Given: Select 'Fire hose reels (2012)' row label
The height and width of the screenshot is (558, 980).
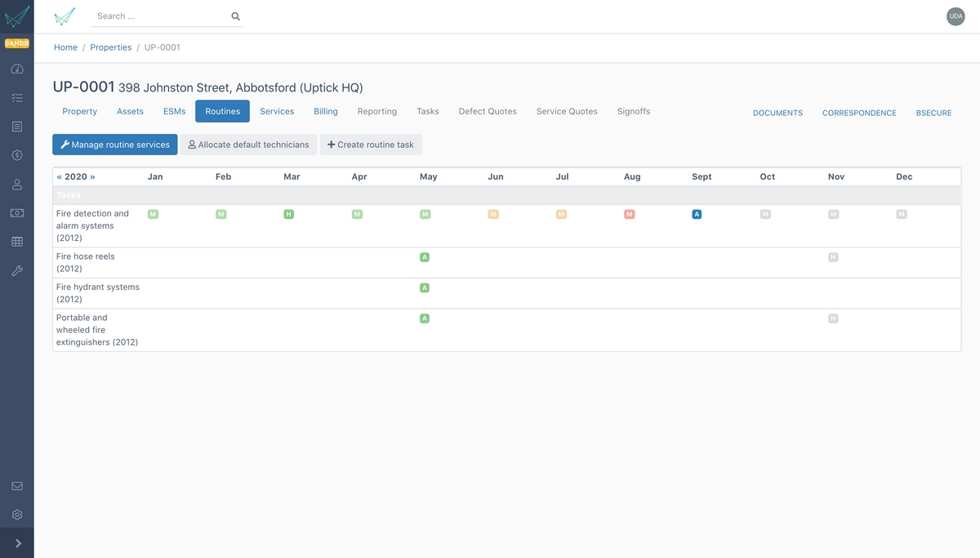Looking at the screenshot, I should point(86,262).
